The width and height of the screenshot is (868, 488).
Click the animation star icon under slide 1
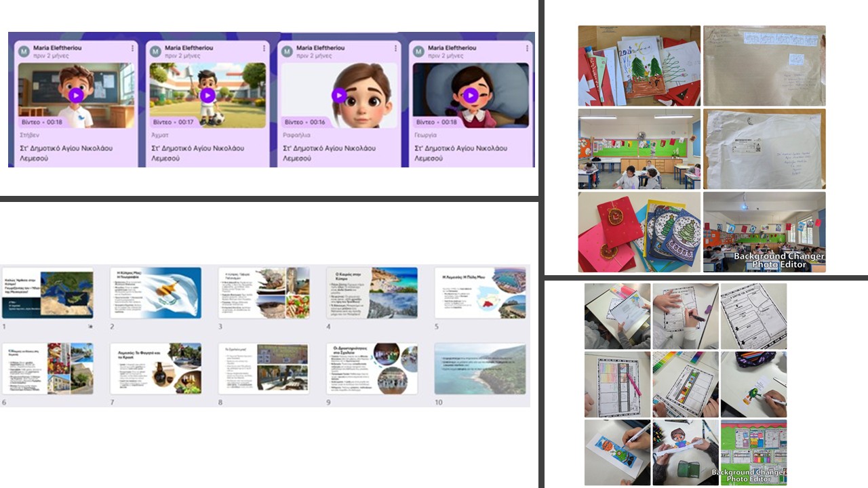(90, 326)
